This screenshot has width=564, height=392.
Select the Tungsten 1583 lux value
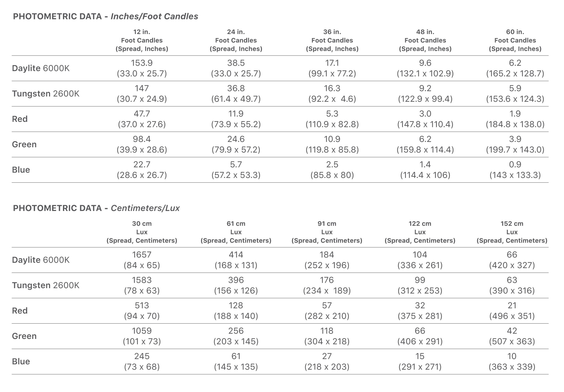142,280
